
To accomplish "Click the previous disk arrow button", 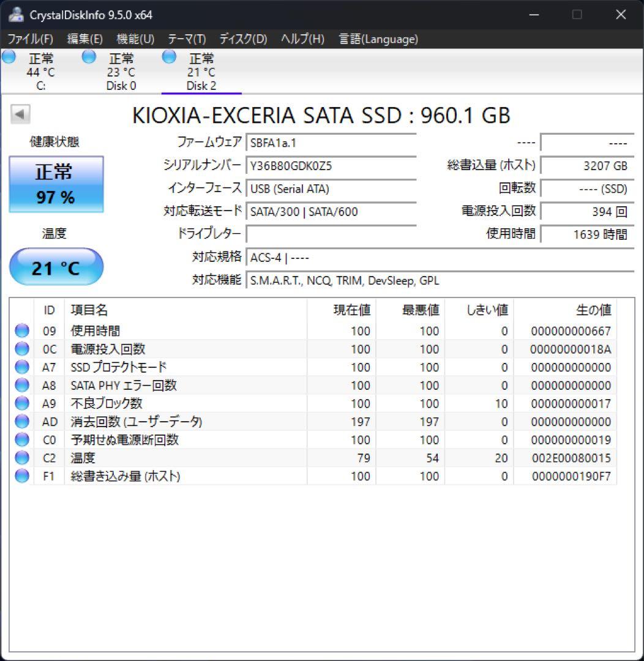I will click(x=20, y=114).
